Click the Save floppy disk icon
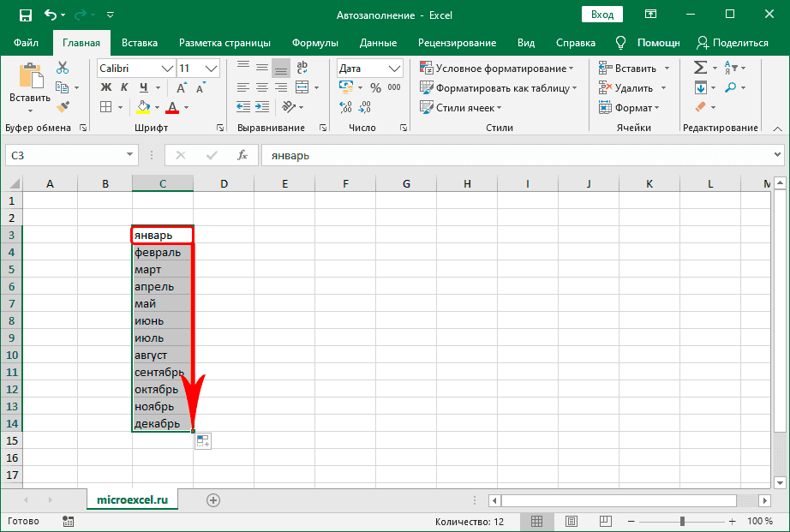 (25, 15)
